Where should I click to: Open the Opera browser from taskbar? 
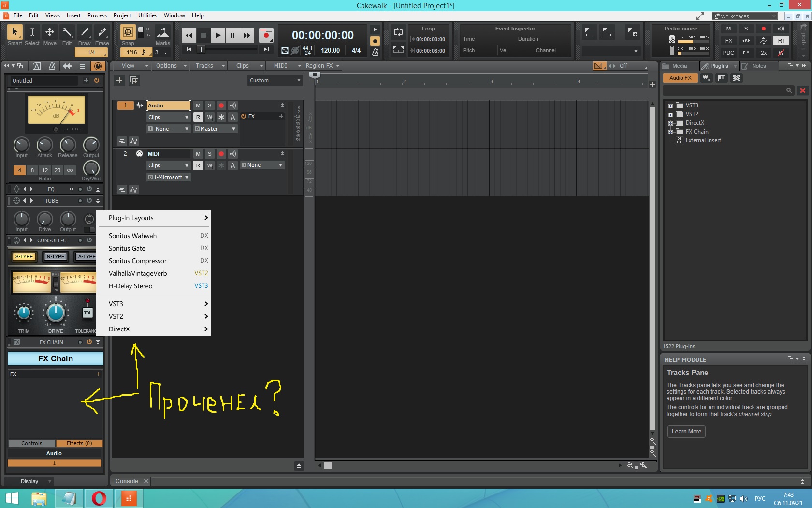(x=99, y=498)
